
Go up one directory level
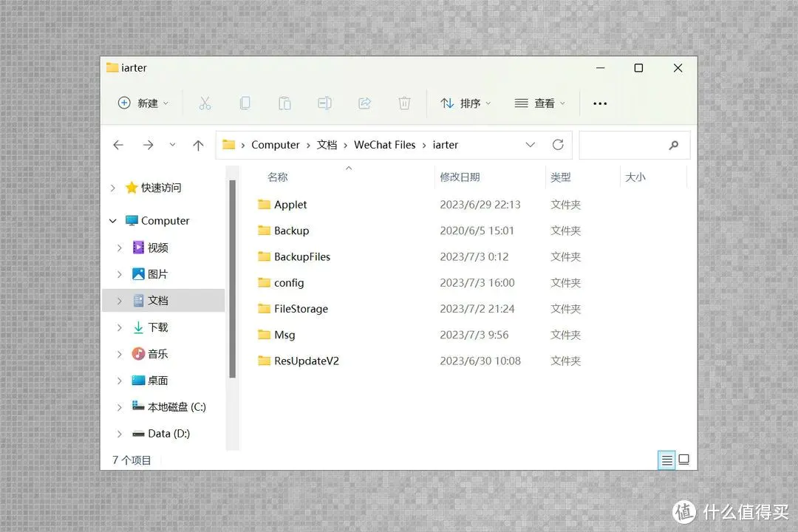click(198, 146)
